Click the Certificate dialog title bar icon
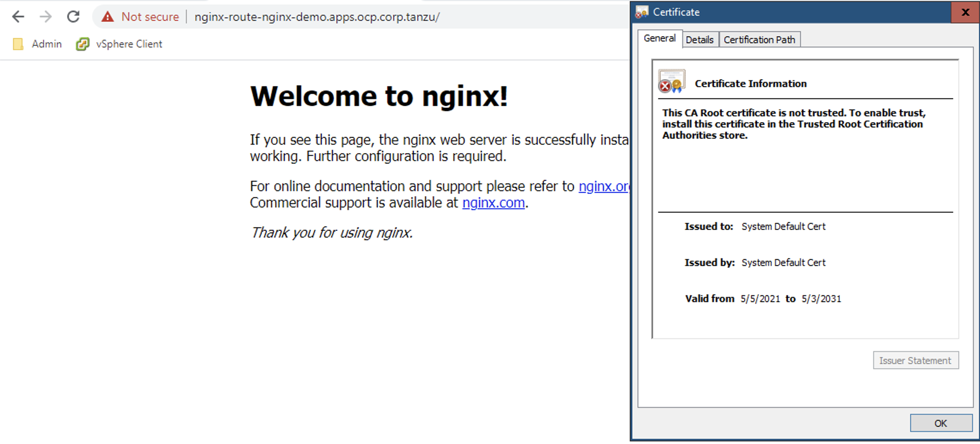The height and width of the screenshot is (444, 980). click(642, 12)
